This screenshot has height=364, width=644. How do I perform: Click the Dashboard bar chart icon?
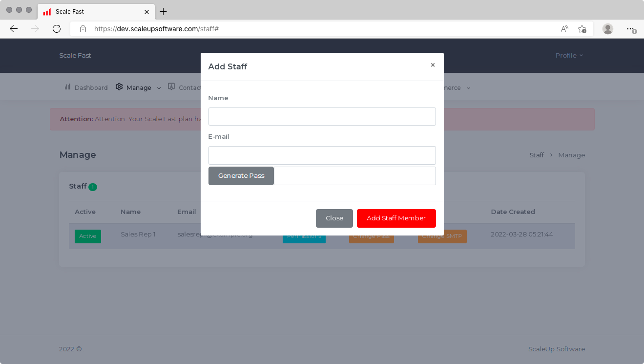[x=67, y=87]
